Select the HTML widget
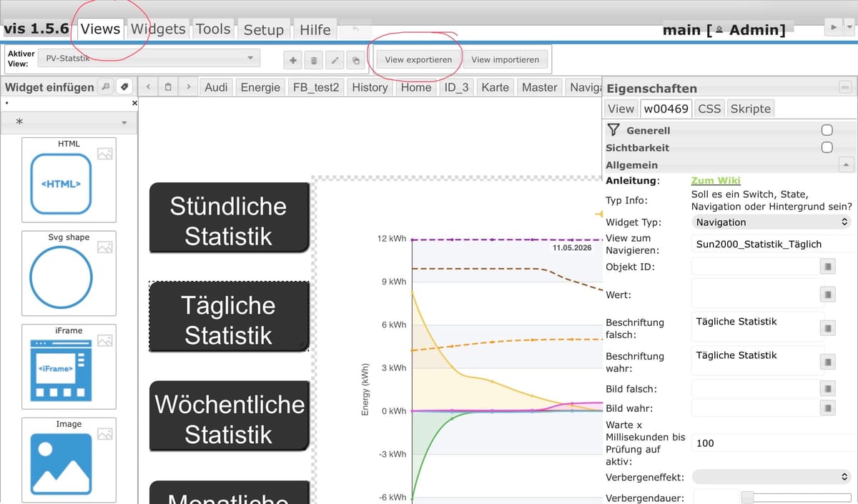The width and height of the screenshot is (858, 504). pyautogui.click(x=69, y=179)
